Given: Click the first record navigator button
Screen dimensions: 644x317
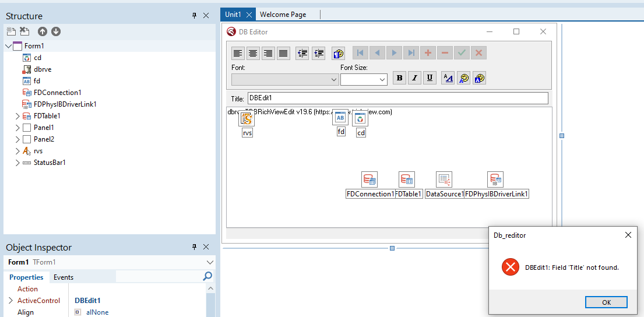Looking at the screenshot, I should pos(361,52).
